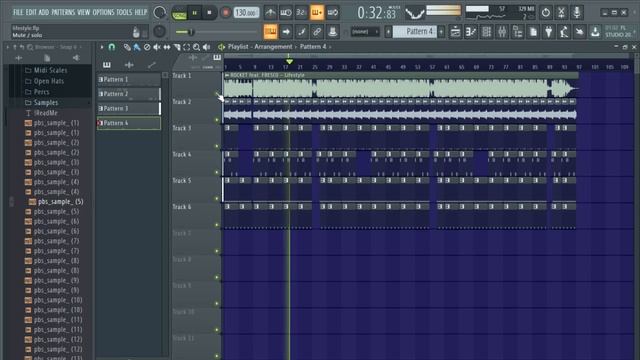This screenshot has width=640, height=360.
Task: Enable the record button
Action: pos(225,13)
